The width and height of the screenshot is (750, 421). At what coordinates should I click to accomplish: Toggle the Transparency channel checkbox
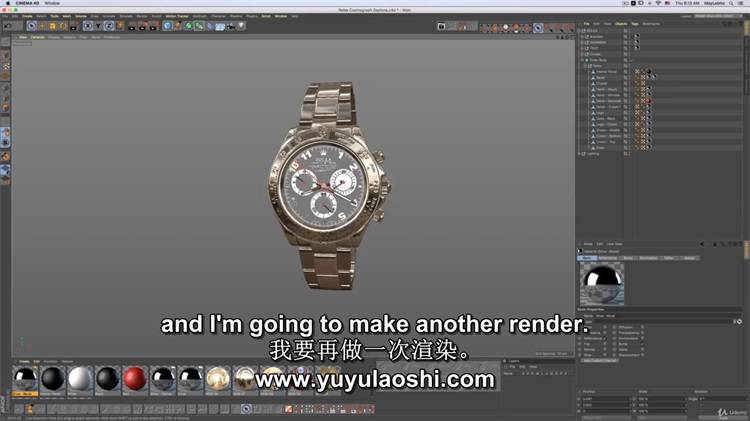642,332
